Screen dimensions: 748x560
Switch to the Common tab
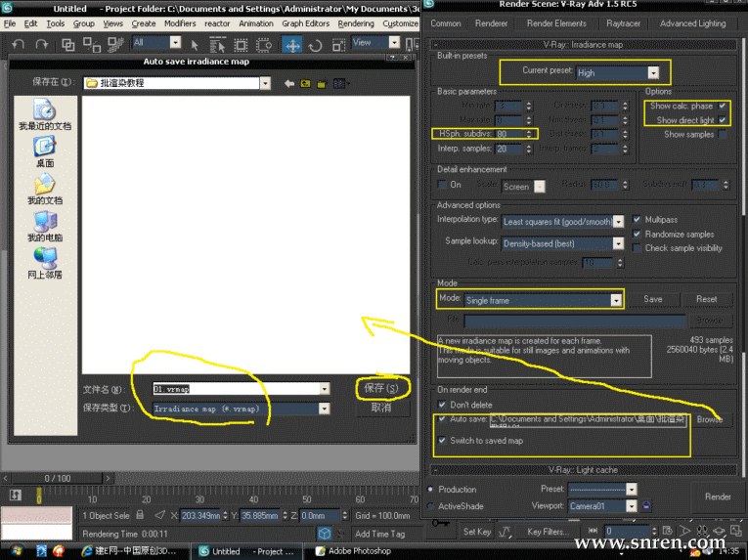tap(446, 23)
